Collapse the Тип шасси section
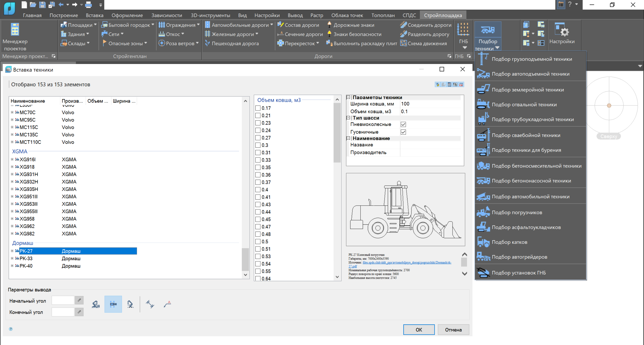 click(x=348, y=118)
